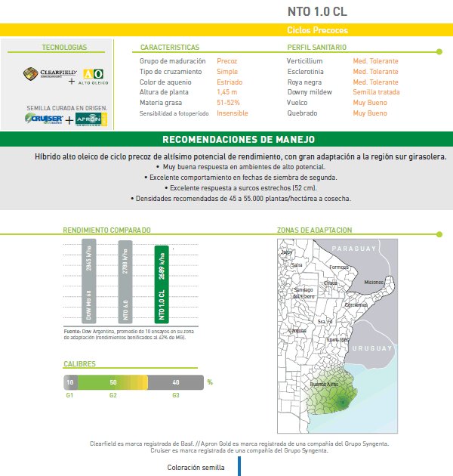Click the blue Coloración semilla color bar
Screen dimensions: 453x476
coord(239,466)
